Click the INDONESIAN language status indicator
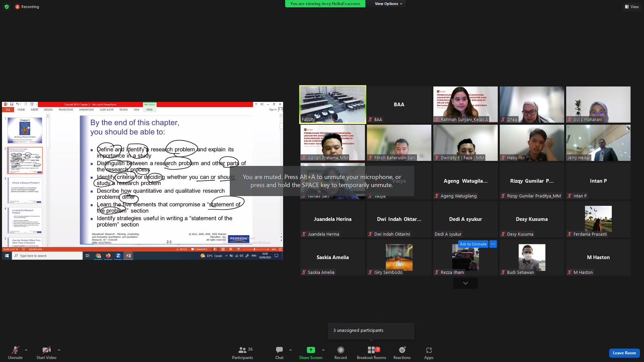644x362 pixels. coord(35,249)
